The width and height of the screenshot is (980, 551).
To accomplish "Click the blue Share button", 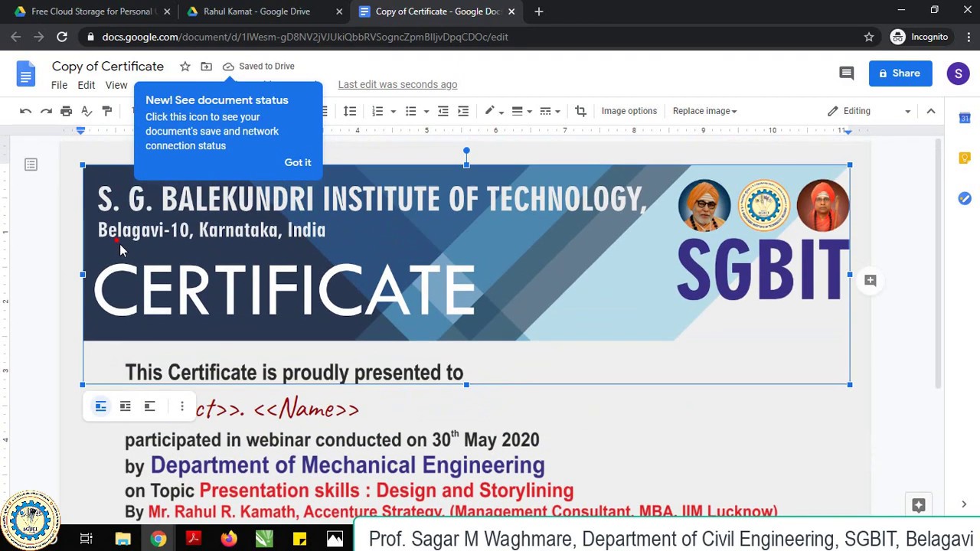I will pyautogui.click(x=900, y=73).
